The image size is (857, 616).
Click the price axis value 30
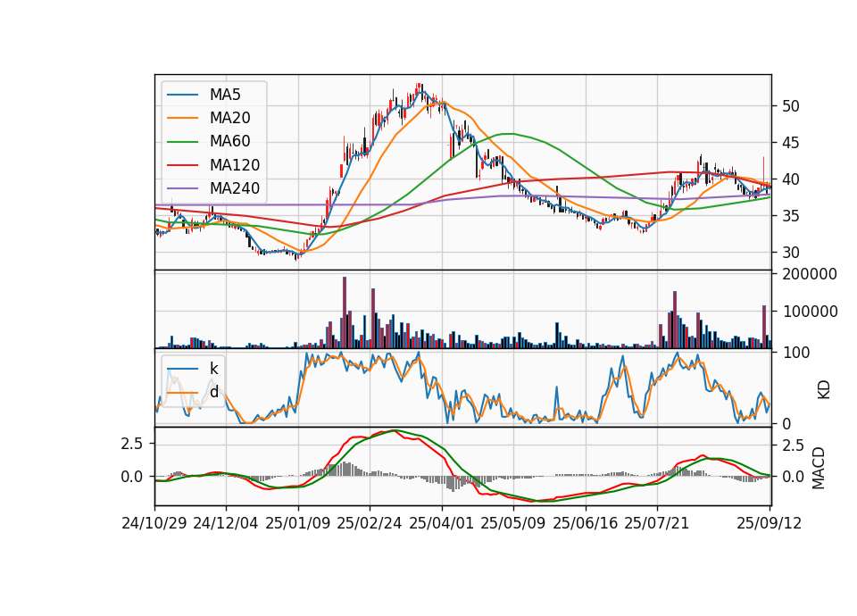point(790,253)
